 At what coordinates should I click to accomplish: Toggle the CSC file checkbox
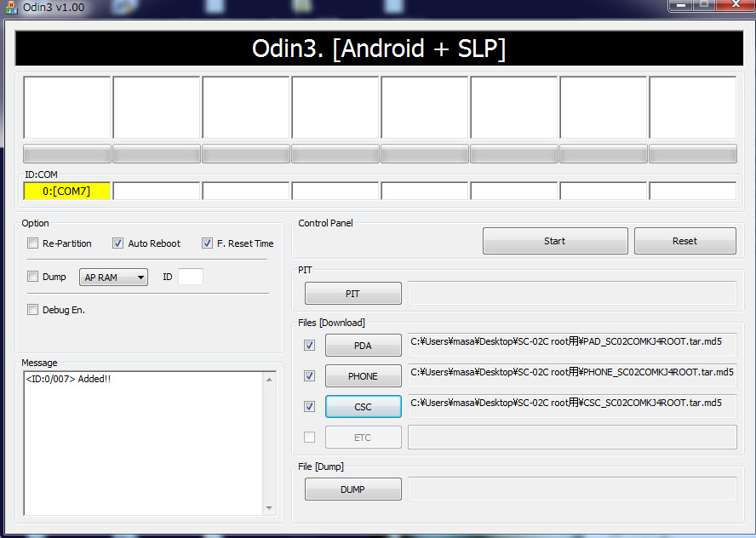pos(310,407)
